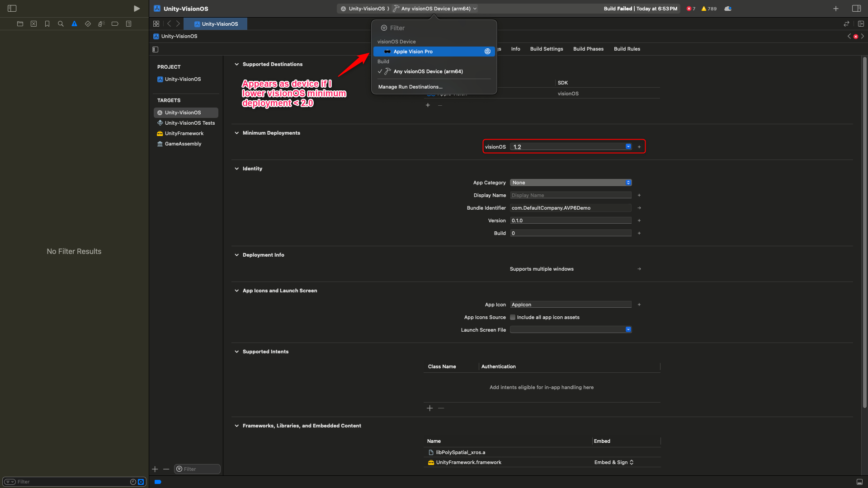Remove the selected target with minus

166,469
